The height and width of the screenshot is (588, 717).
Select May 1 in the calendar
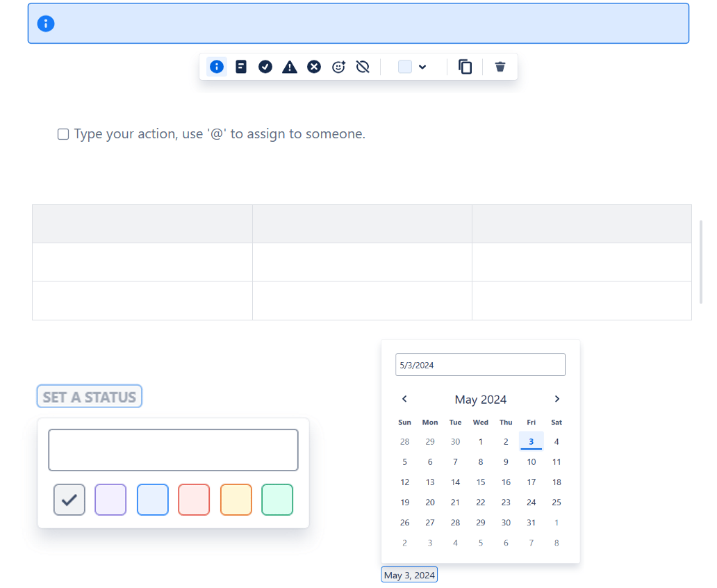pyautogui.click(x=481, y=441)
